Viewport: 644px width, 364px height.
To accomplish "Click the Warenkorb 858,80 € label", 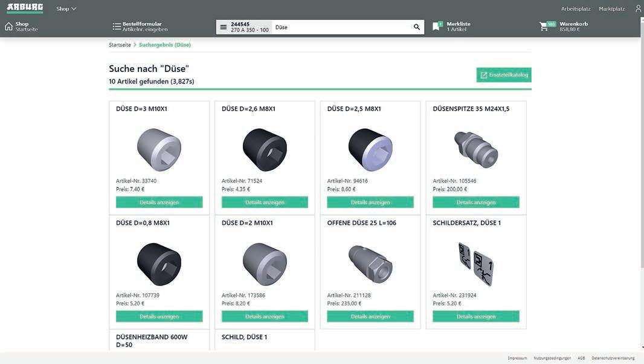I will click(573, 27).
